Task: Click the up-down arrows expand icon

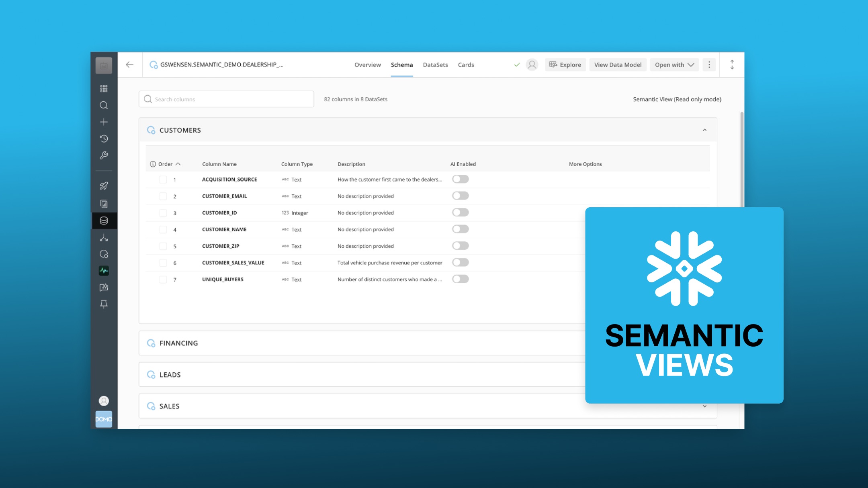Action: [x=732, y=65]
